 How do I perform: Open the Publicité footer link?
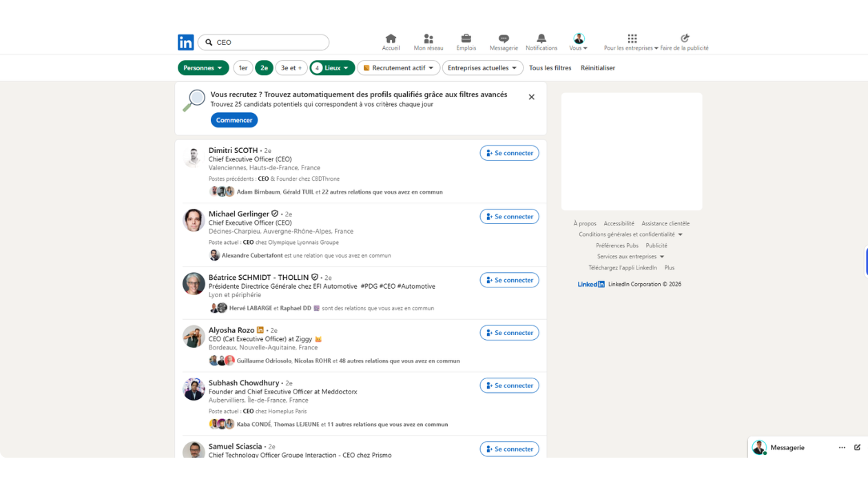(657, 245)
